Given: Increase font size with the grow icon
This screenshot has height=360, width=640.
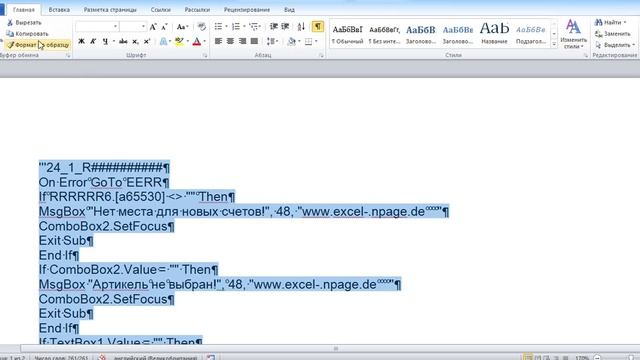Looking at the screenshot, I should click(153, 27).
